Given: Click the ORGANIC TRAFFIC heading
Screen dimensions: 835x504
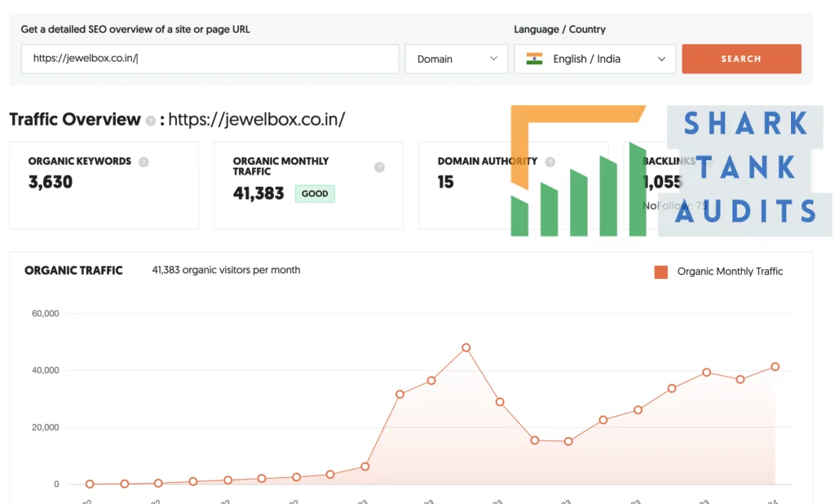Looking at the screenshot, I should (x=73, y=271).
